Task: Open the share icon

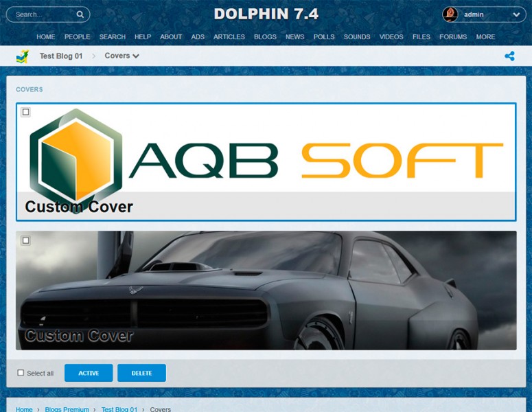Action: [x=509, y=56]
